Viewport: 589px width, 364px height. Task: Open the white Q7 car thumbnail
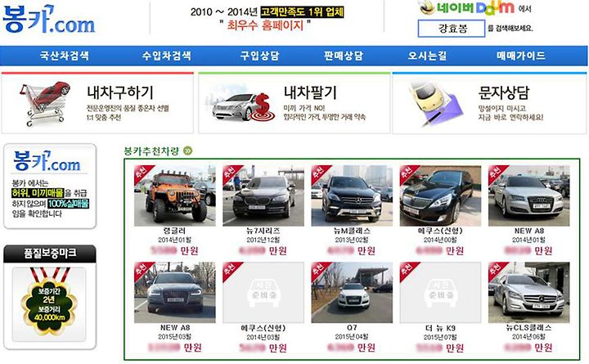tap(352, 293)
